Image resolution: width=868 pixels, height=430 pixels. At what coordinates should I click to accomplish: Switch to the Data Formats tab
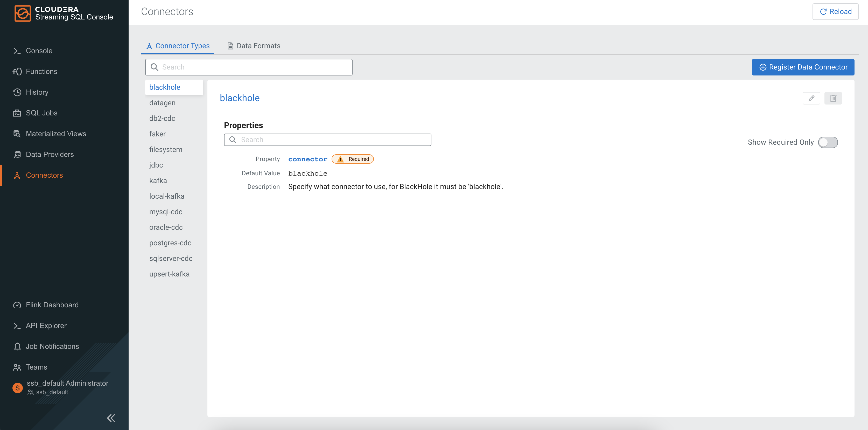254,46
